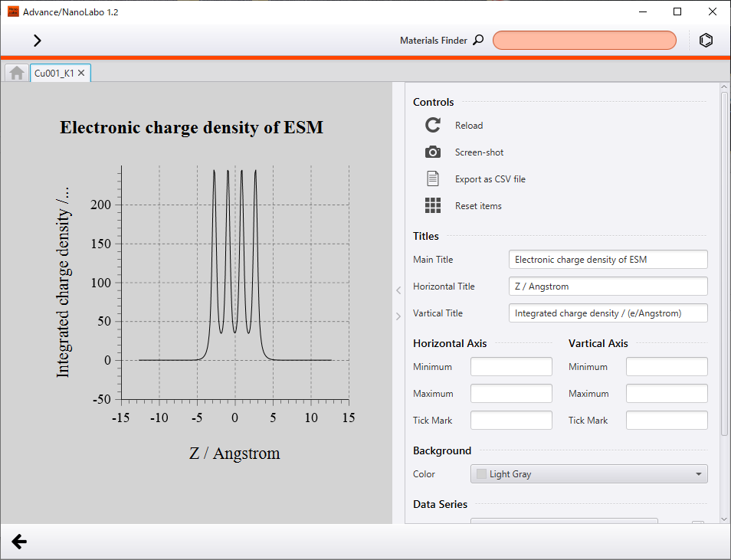Viewport: 731px width, 560px height.
Task: Open the Background Color dropdown
Action: (588, 474)
